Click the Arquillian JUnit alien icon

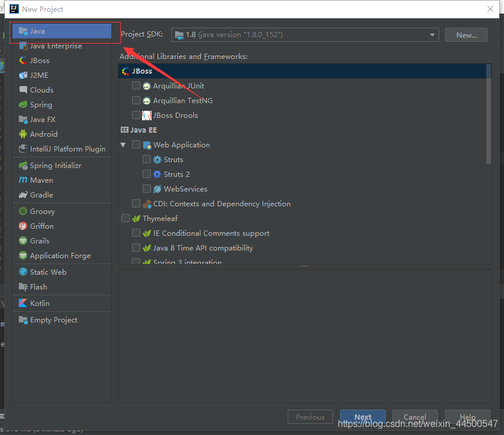point(147,86)
